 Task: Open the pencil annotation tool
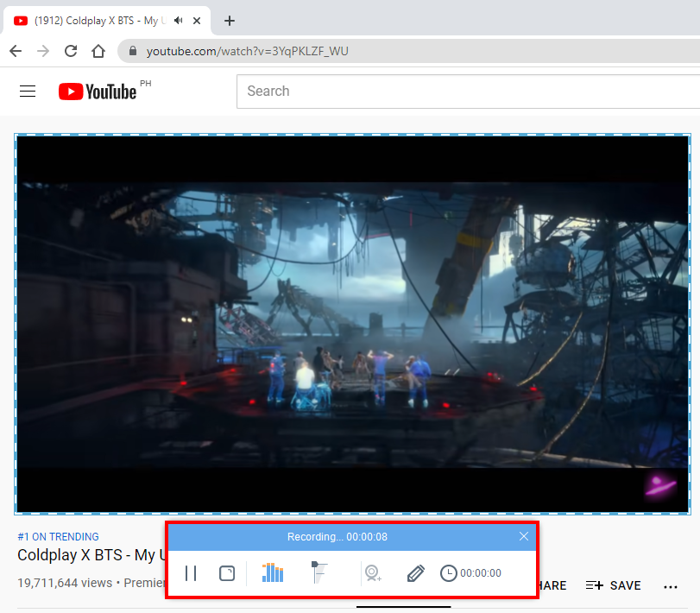click(416, 573)
